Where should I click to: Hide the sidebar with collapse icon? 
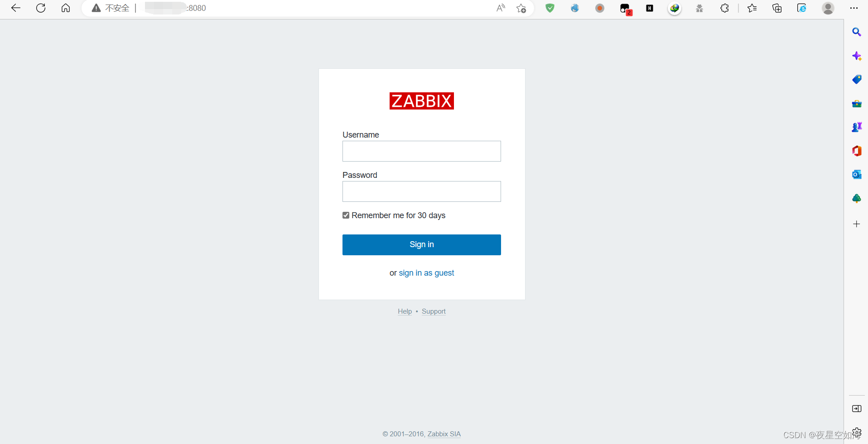coord(857,409)
